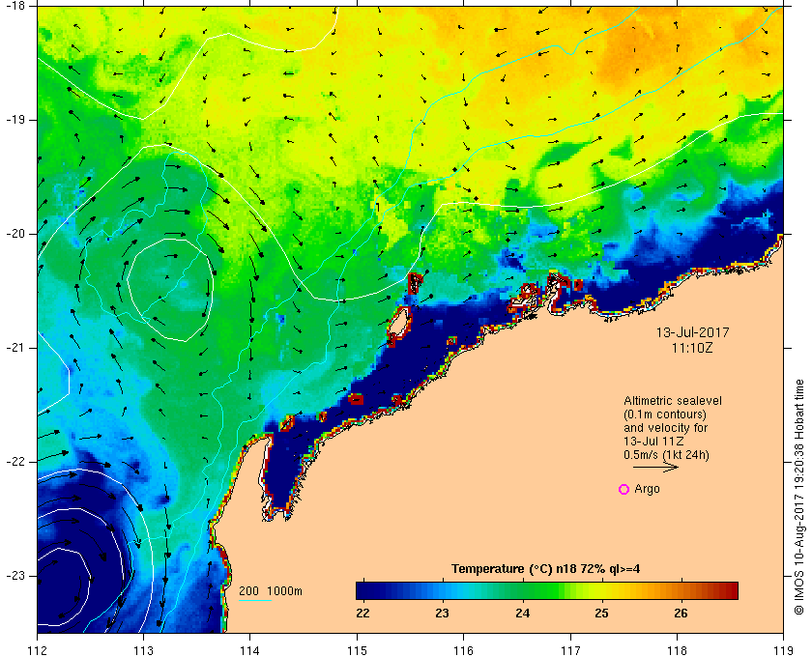Click longitude axis label '118'
812x657 pixels.
click(677, 649)
